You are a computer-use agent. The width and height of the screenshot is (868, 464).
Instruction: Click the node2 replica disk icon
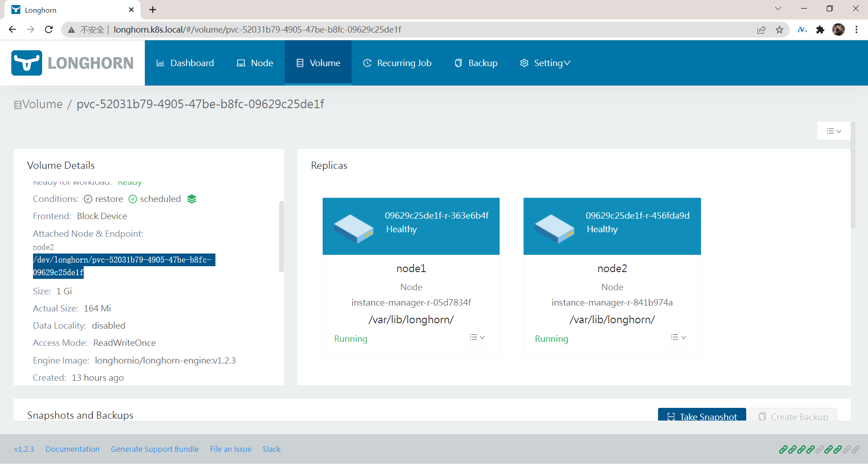554,229
